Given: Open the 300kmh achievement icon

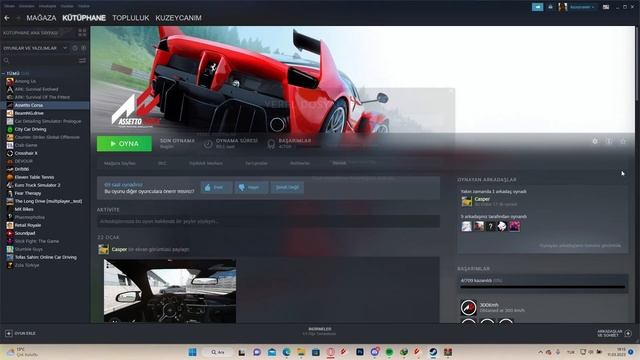Looking at the screenshot, I should tap(469, 307).
